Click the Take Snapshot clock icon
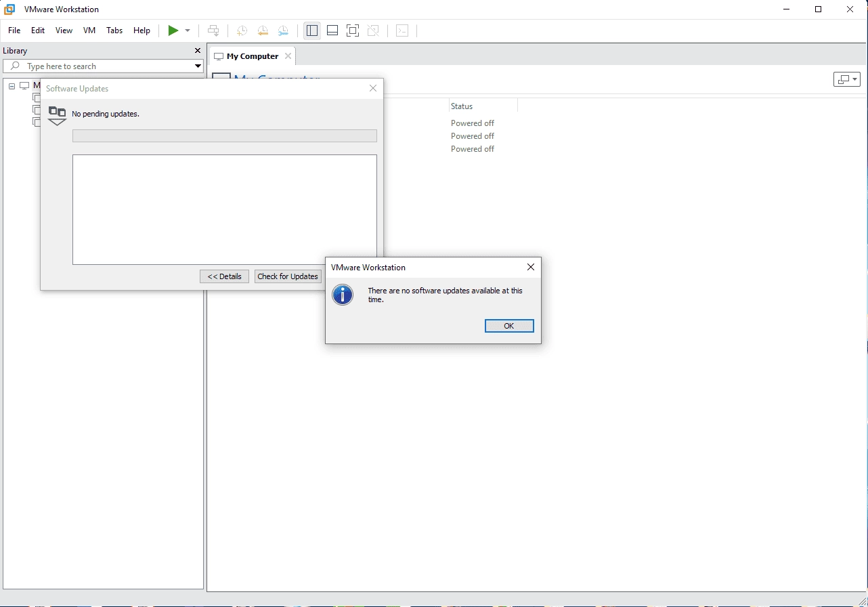868x607 pixels. [x=242, y=30]
